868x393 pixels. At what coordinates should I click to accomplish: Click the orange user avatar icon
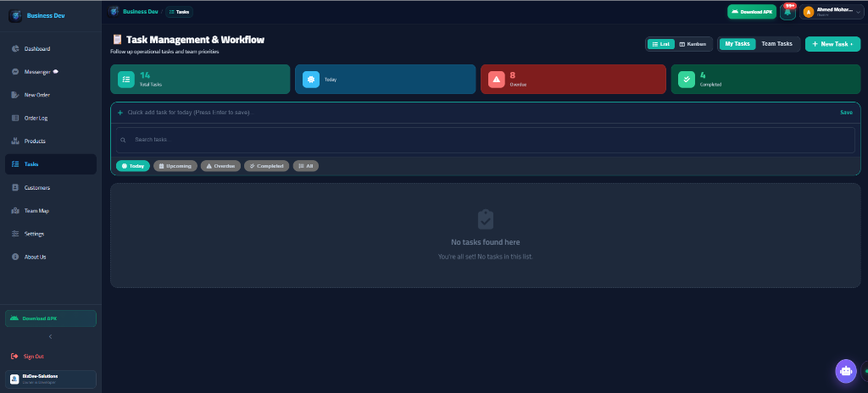[809, 12]
